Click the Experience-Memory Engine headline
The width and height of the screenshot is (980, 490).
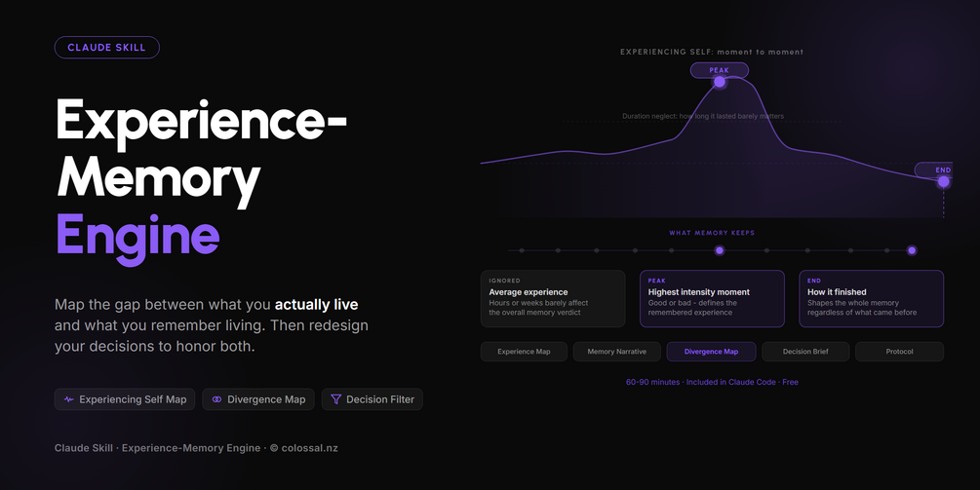pyautogui.click(x=201, y=181)
